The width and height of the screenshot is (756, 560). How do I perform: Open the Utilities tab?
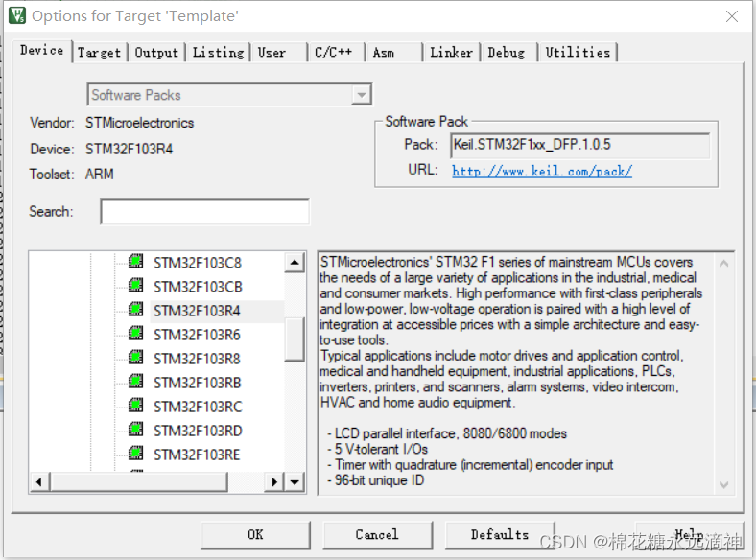tap(578, 53)
